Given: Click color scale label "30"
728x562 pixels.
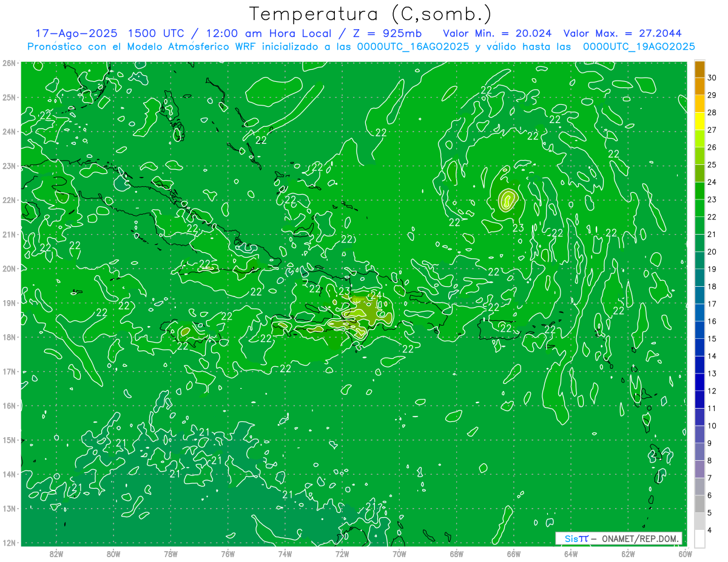Looking at the screenshot, I should coord(712,78).
